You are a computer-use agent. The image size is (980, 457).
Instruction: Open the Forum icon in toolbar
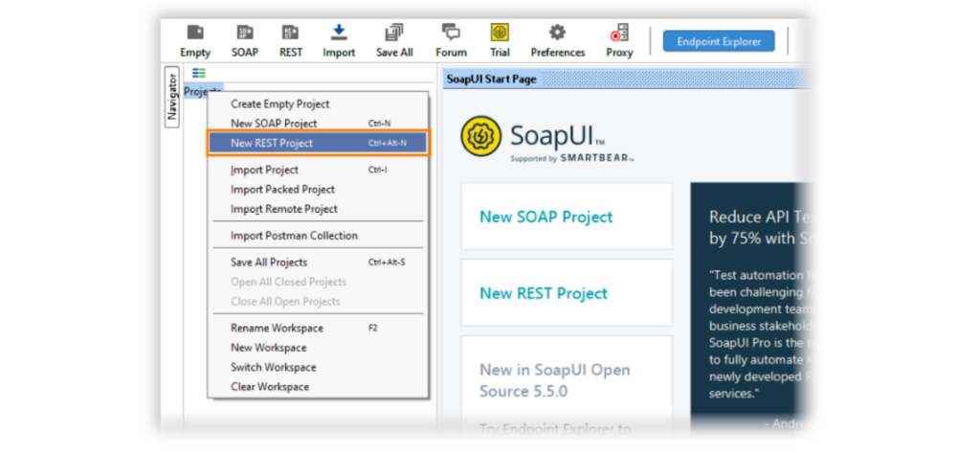451,33
